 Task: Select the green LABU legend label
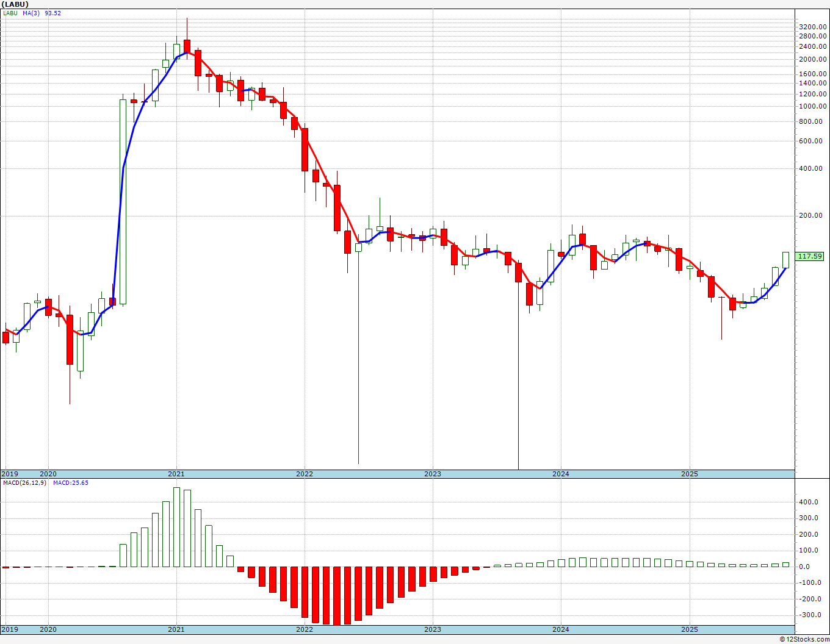tap(10, 13)
